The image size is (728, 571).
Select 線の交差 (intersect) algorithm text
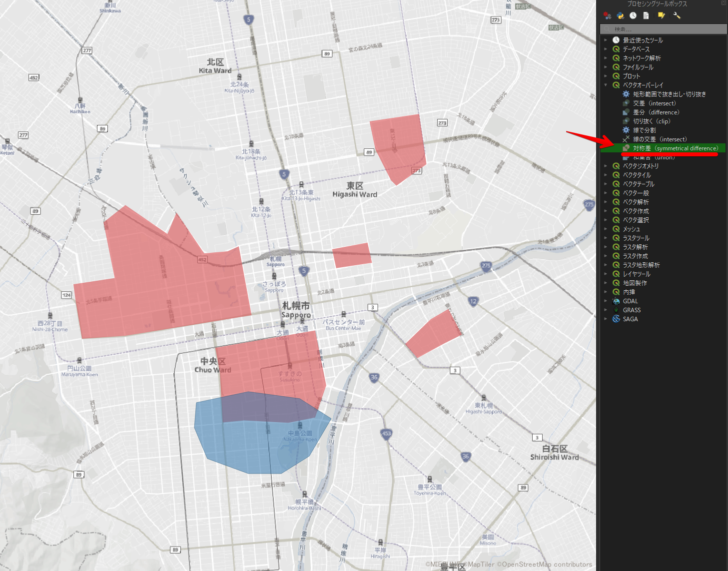click(x=660, y=139)
